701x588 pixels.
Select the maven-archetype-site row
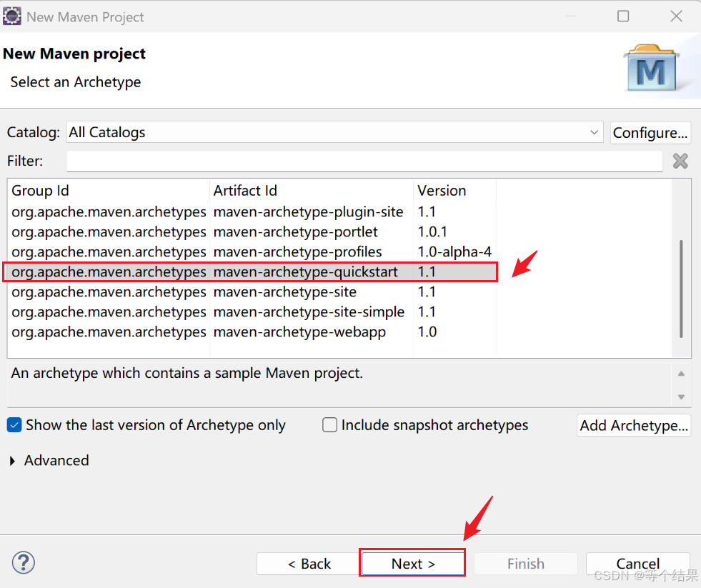[x=252, y=292]
